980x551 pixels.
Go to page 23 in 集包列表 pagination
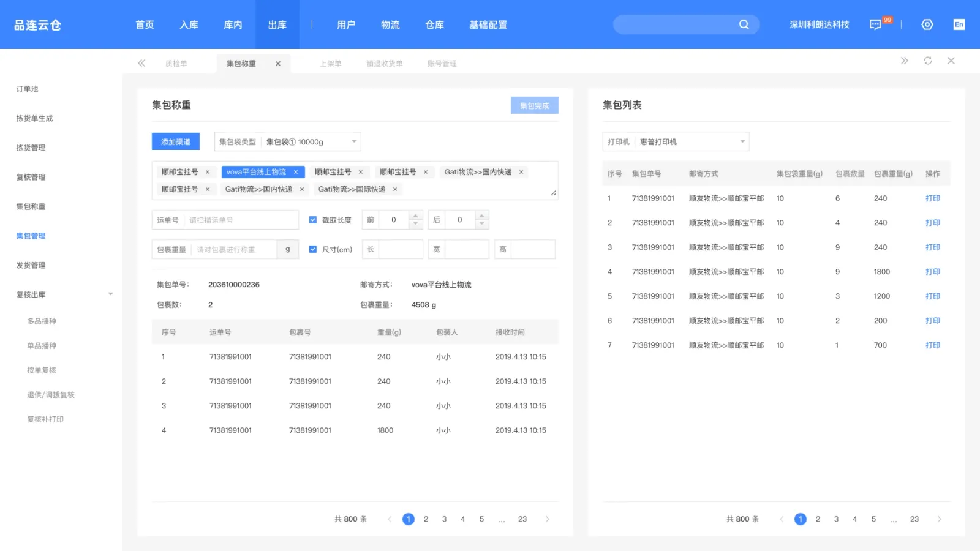[x=914, y=519]
